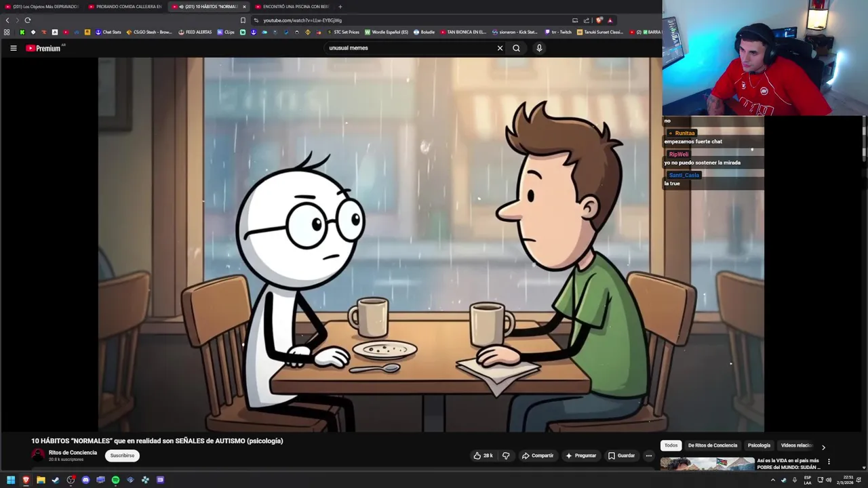This screenshot has height=488, width=868.
Task: Open Santi_Casla's username in chat
Action: 684,175
